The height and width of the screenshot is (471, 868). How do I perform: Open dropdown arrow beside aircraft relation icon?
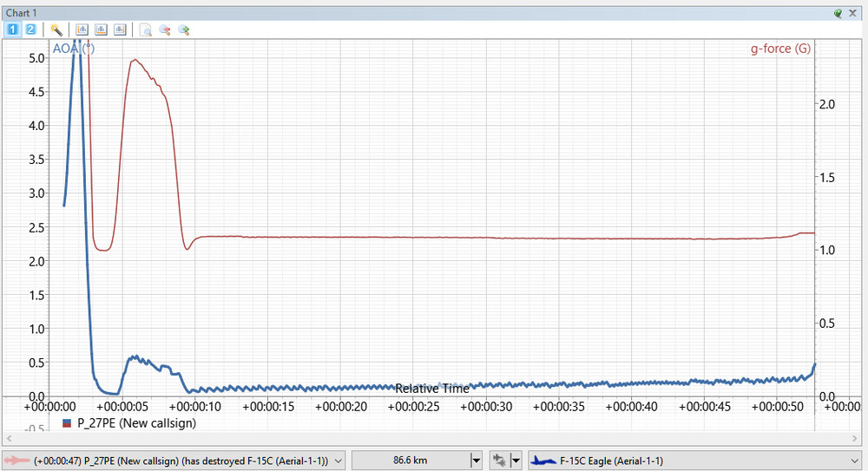tap(516, 461)
